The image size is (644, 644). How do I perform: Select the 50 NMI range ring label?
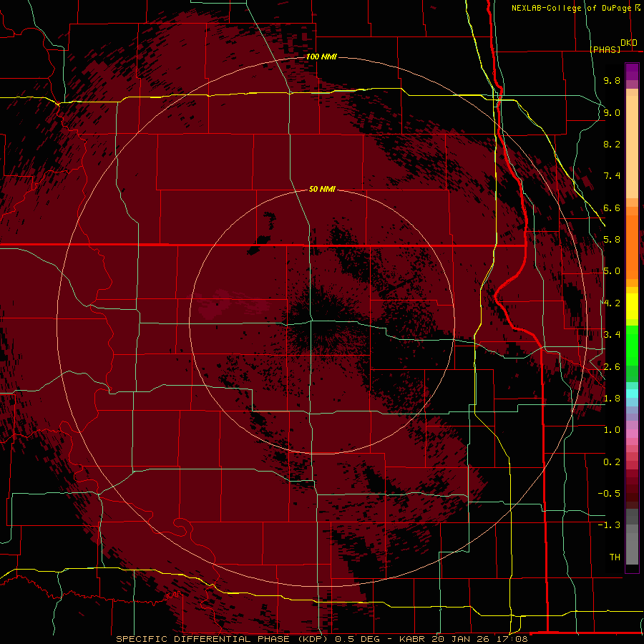pos(322,189)
